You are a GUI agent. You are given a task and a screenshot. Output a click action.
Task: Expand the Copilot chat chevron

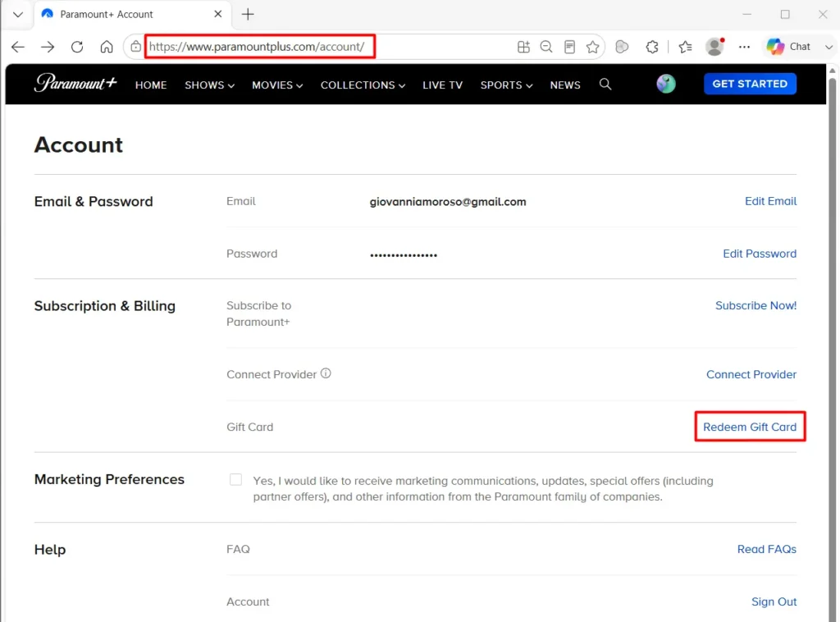829,47
